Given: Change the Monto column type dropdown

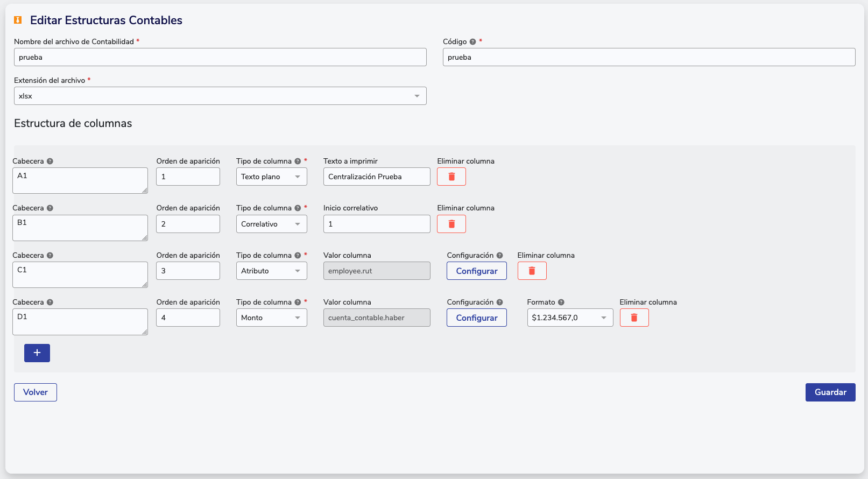Looking at the screenshot, I should 271,318.
